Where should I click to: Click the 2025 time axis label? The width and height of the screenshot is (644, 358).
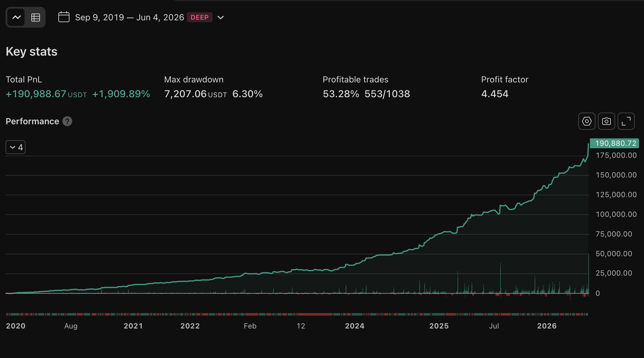tap(439, 326)
